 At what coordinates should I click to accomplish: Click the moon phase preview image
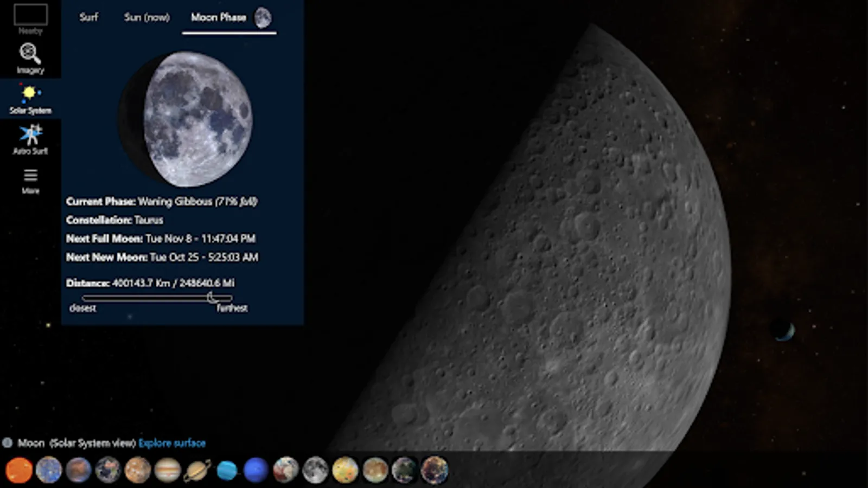pos(186,119)
